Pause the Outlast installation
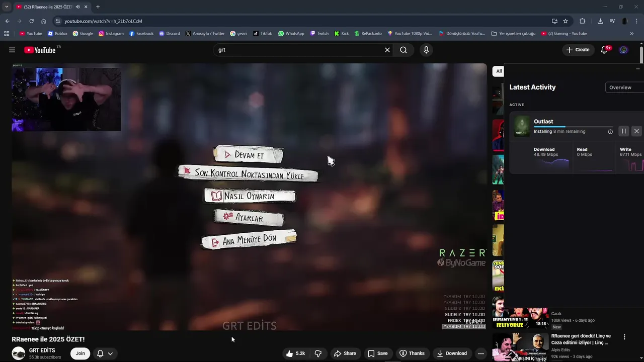This screenshot has height=362, width=644. [623, 131]
